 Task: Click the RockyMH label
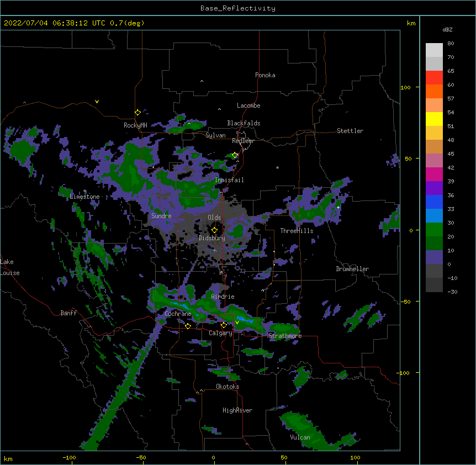[135, 125]
